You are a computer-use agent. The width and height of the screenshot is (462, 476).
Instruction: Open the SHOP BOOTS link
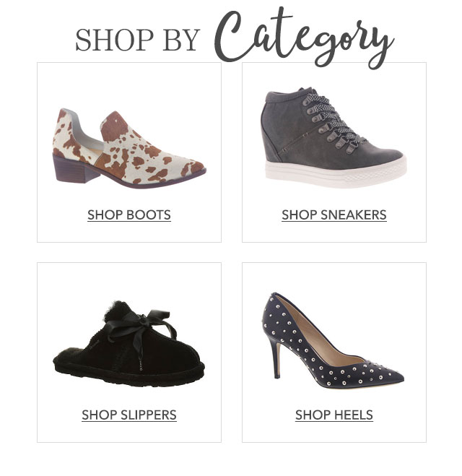[129, 215]
